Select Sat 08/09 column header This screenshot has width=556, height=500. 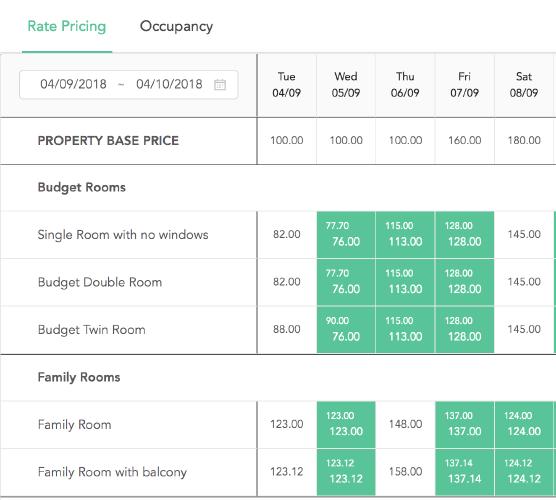(524, 84)
